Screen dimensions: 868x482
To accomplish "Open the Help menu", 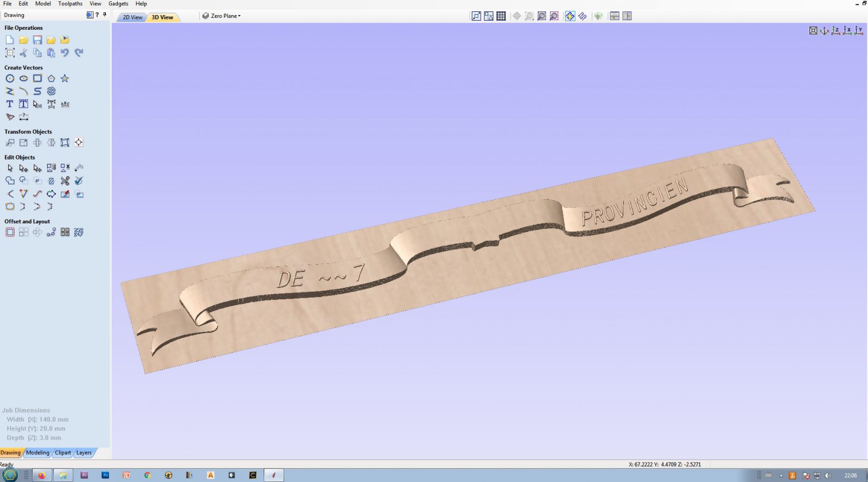I will tap(141, 3).
